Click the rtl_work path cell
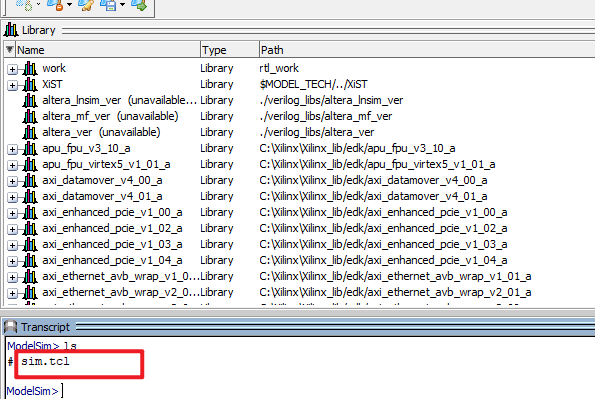Screen dimensions: 595x399 279,68
